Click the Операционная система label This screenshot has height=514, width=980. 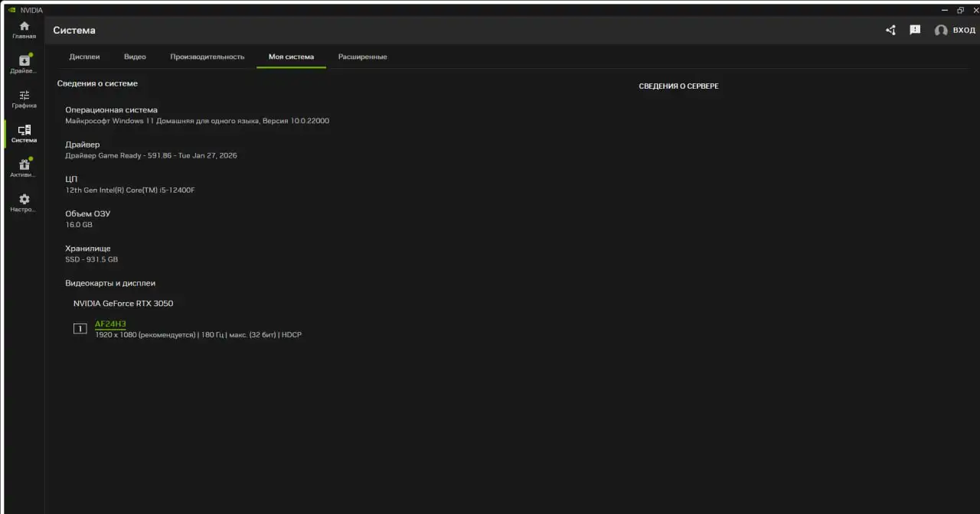111,110
